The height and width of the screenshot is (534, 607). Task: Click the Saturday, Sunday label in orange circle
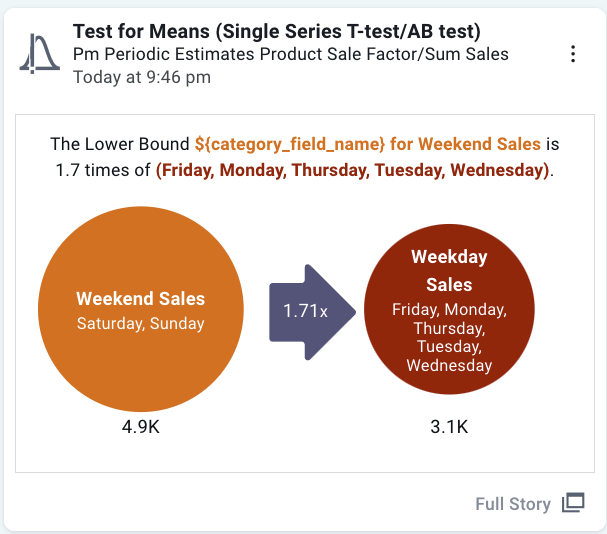[x=141, y=323]
